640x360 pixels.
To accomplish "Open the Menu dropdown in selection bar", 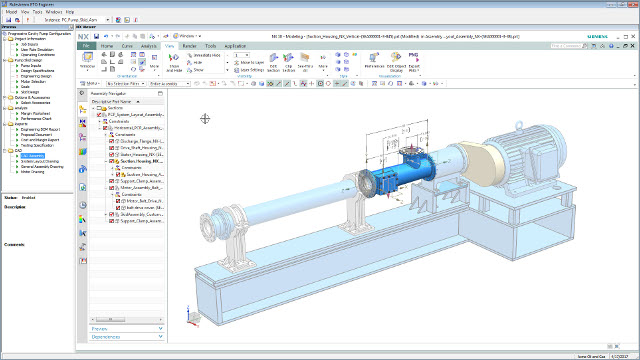I will [x=90, y=84].
